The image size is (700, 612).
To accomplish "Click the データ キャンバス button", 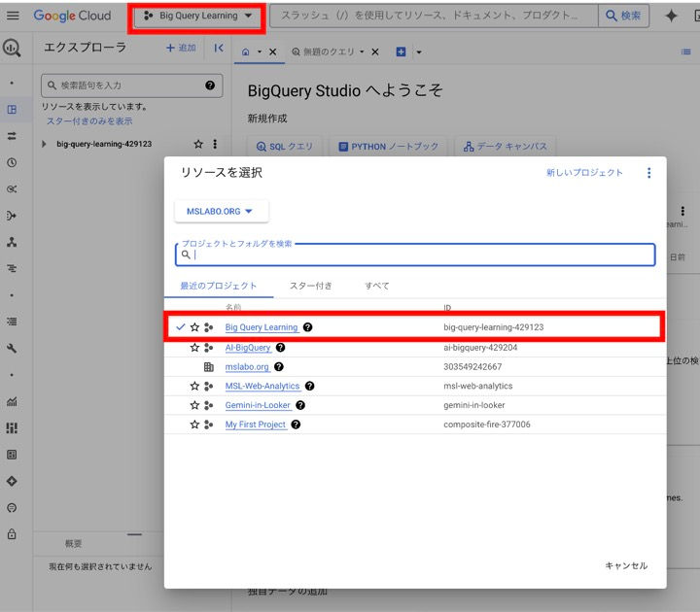I will (505, 147).
